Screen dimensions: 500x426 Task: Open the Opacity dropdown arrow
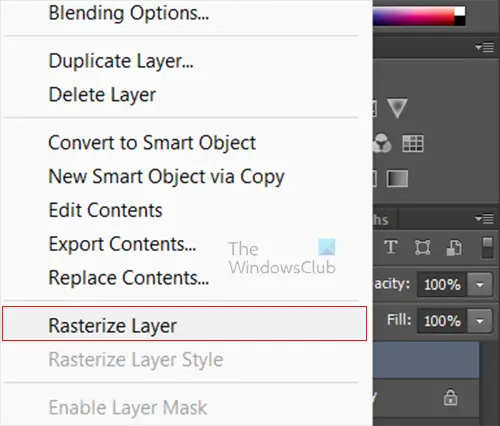coord(480,285)
